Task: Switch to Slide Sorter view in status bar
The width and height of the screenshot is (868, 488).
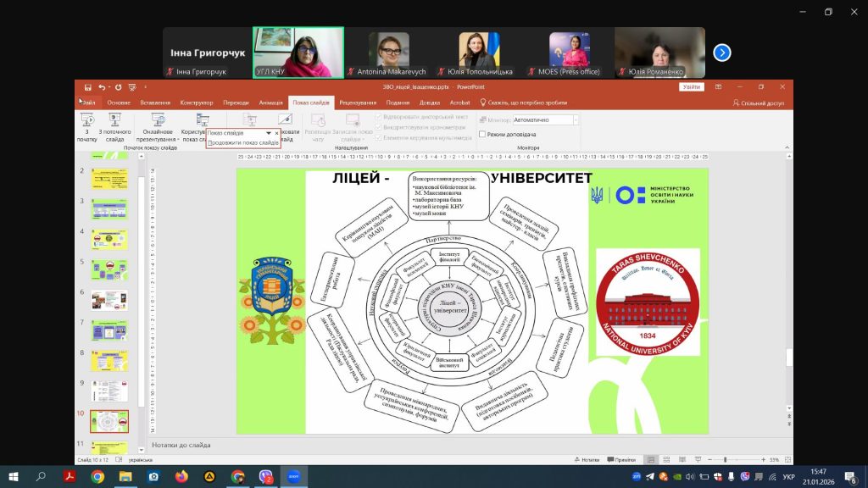Action: [665, 459]
